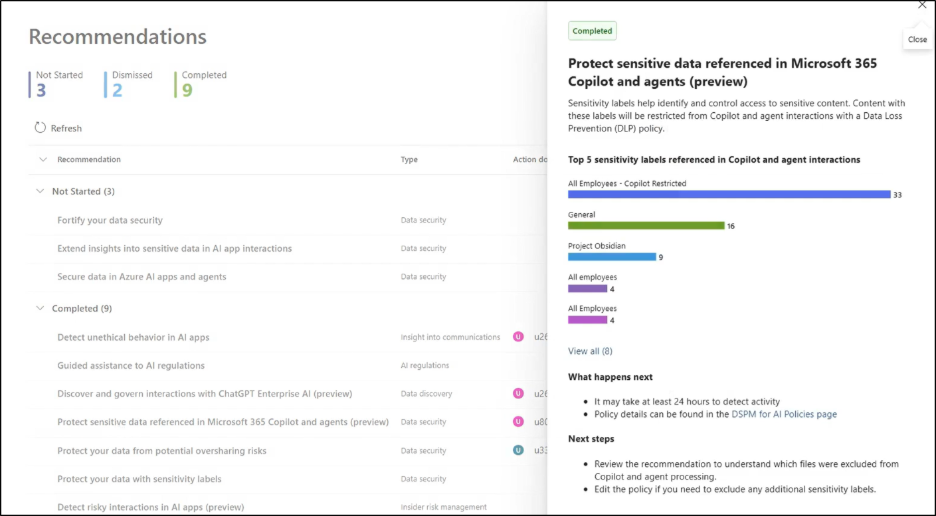Click the All Employees - Copilot Restricted bar
936x516 pixels.
(728, 195)
